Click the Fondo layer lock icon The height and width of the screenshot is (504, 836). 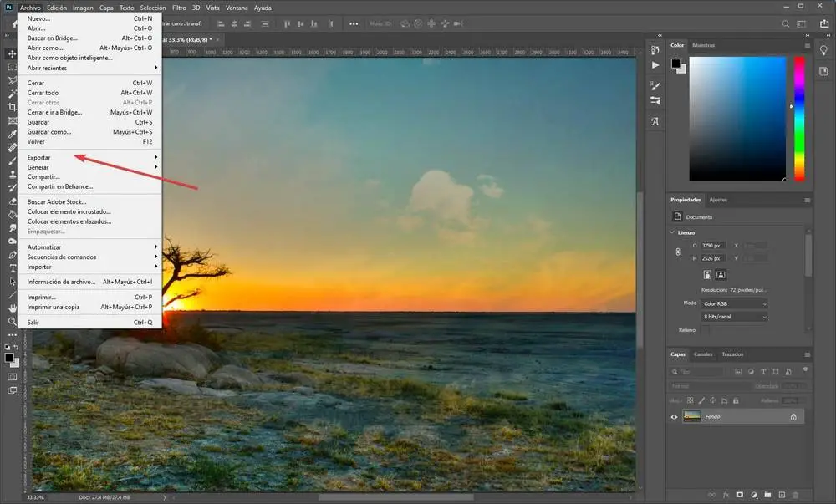pyautogui.click(x=793, y=416)
